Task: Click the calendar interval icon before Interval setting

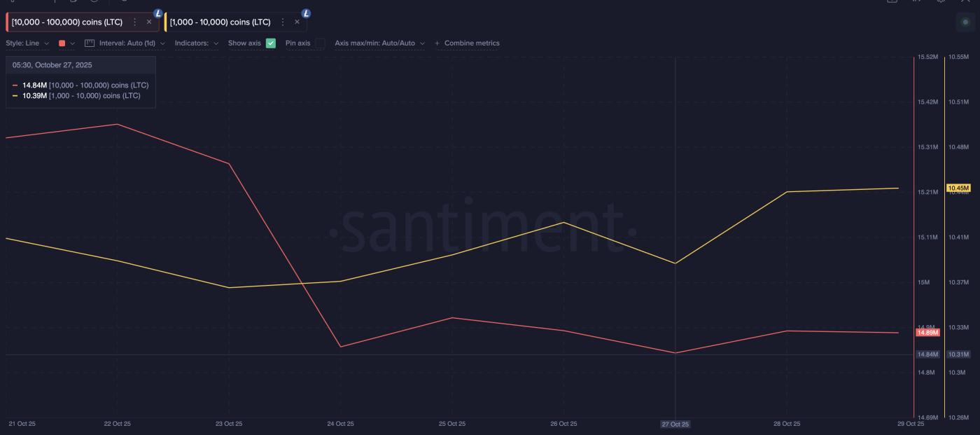Action: [x=90, y=43]
